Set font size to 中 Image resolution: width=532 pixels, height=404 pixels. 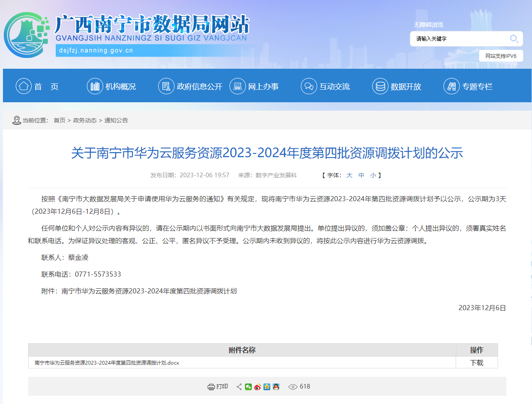pyautogui.click(x=361, y=175)
